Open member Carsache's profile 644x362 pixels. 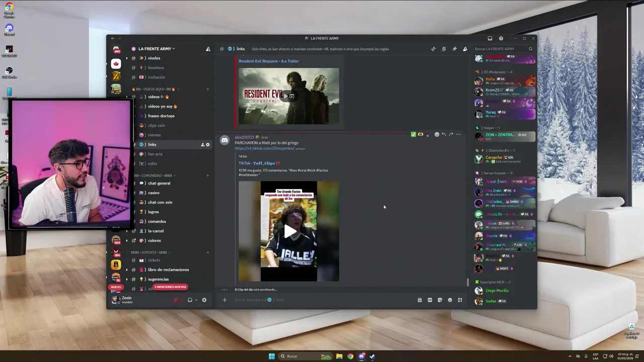[505, 159]
